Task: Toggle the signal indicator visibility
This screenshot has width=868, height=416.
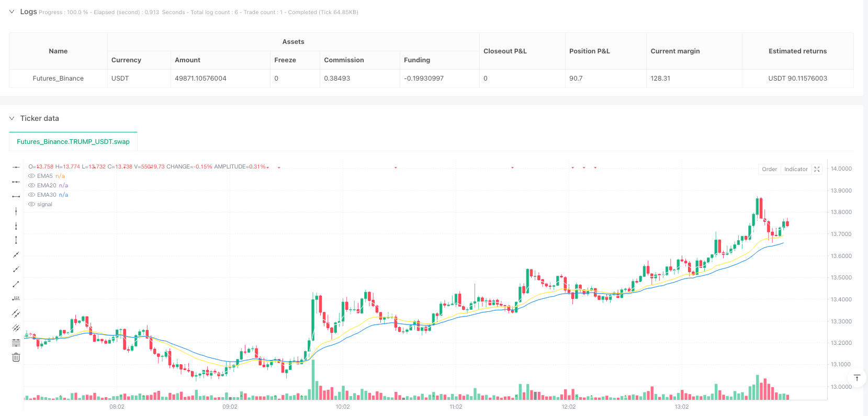Action: tap(32, 205)
